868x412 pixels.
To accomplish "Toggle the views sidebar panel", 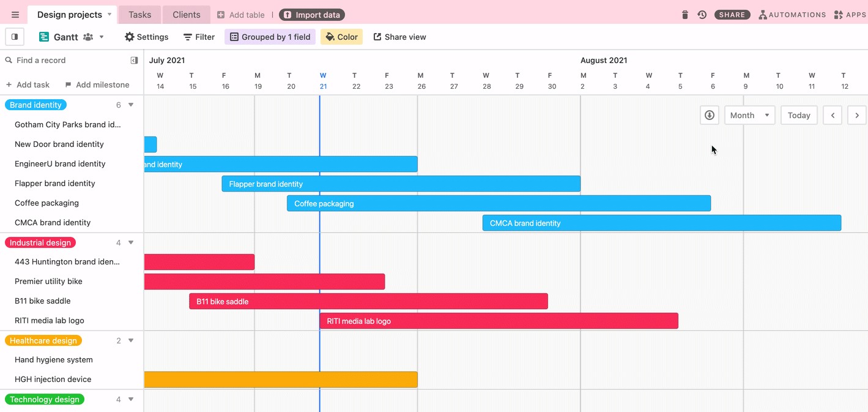I will (15, 37).
